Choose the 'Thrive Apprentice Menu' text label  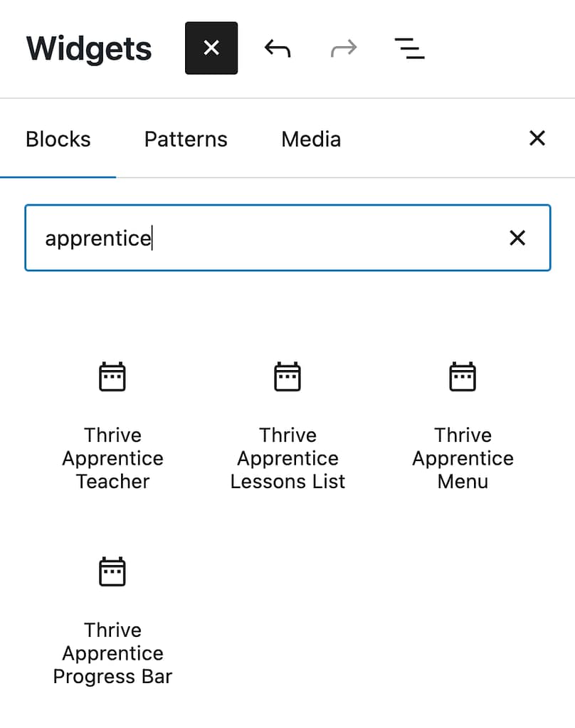tap(463, 458)
